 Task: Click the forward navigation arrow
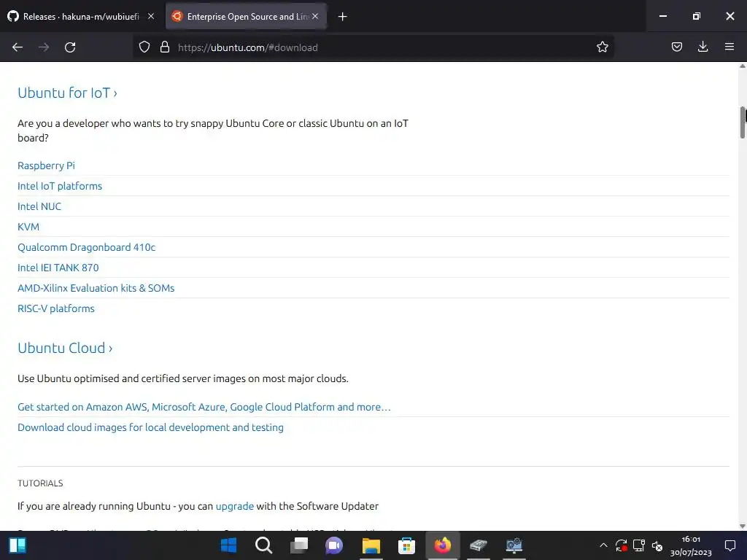[x=44, y=47]
